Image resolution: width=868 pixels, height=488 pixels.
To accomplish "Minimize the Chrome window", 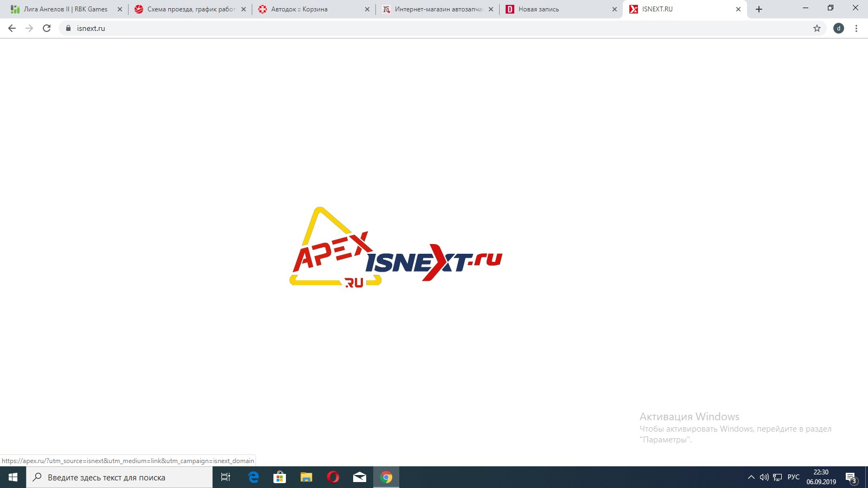I will pos(806,8).
